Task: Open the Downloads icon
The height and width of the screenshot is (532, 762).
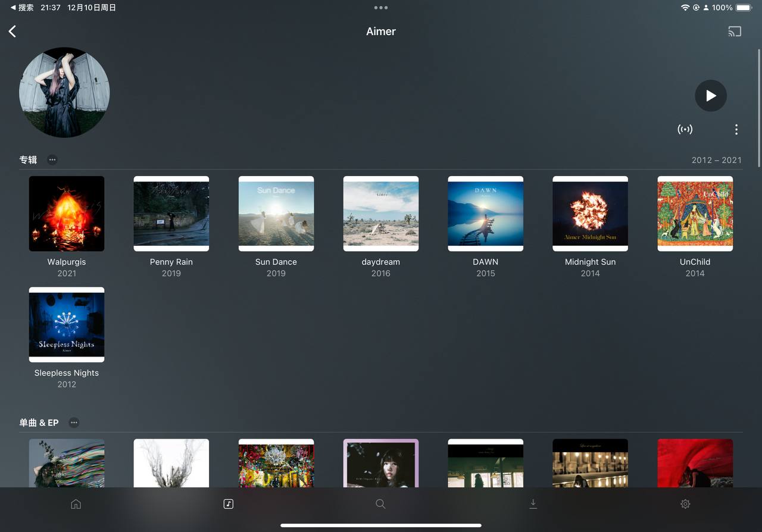Action: point(533,503)
